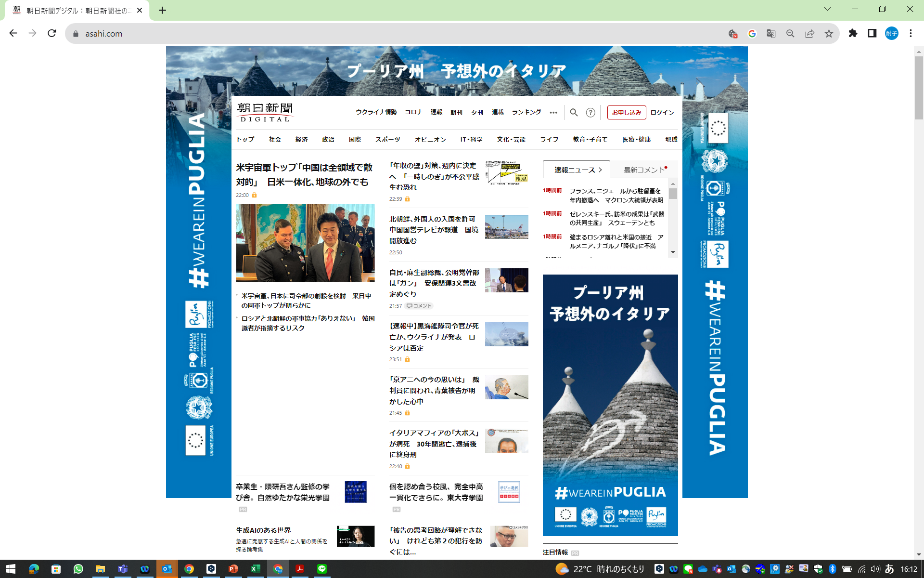Open Chrome extensions puzzle icon

(853, 33)
